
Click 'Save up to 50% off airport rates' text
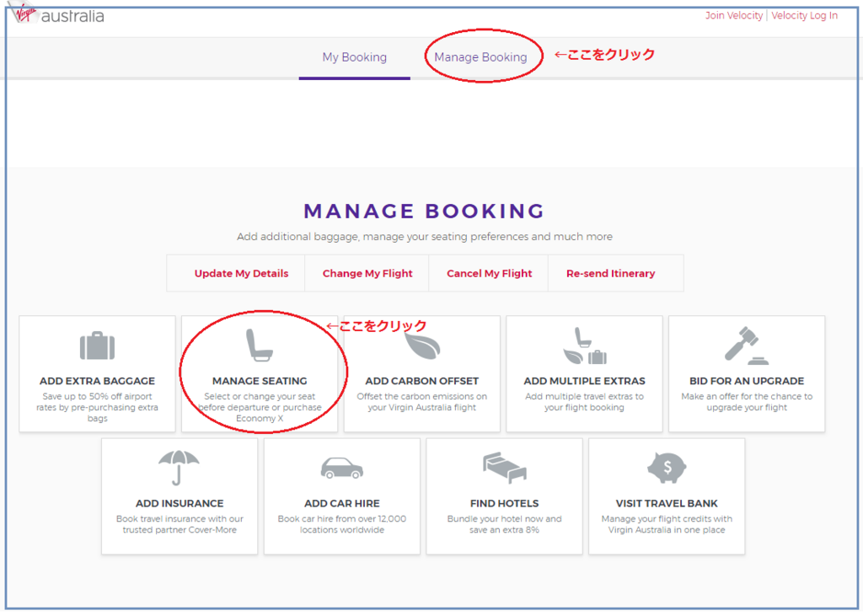[x=98, y=407]
